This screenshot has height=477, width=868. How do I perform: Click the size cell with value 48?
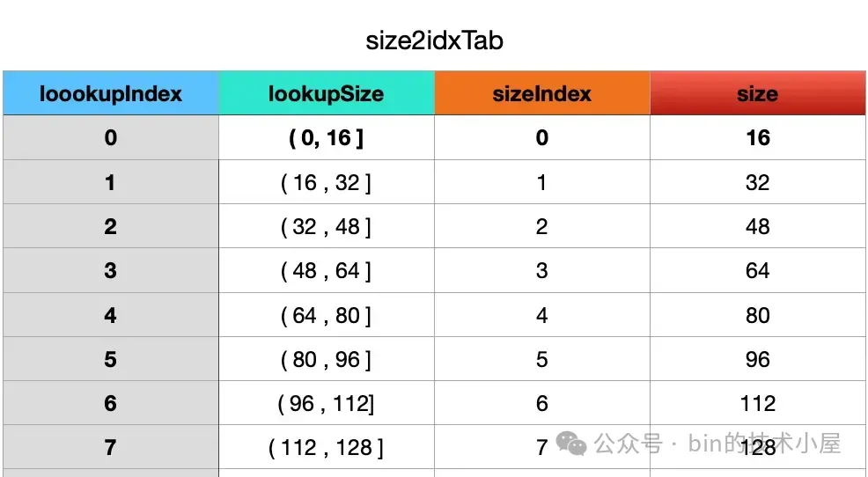click(757, 227)
